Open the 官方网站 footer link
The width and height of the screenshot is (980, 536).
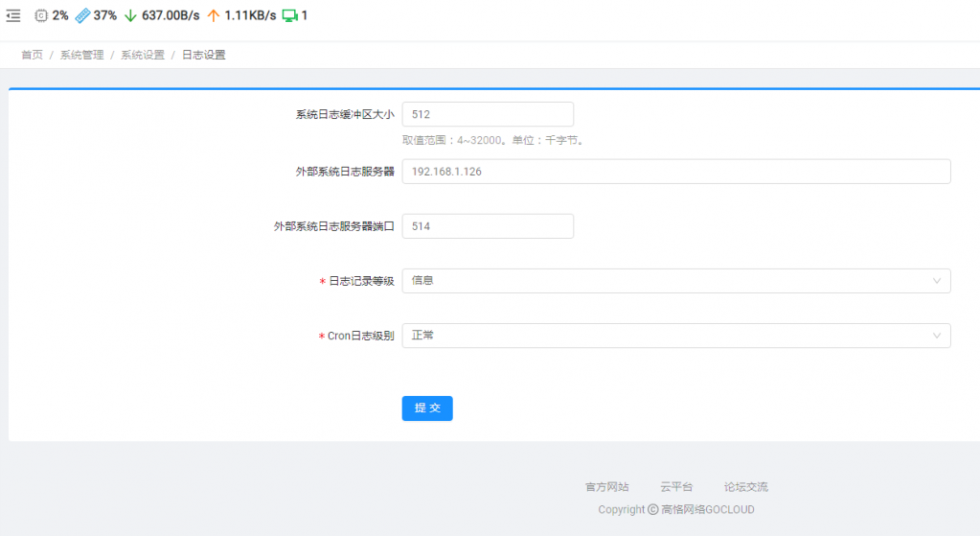coord(607,487)
